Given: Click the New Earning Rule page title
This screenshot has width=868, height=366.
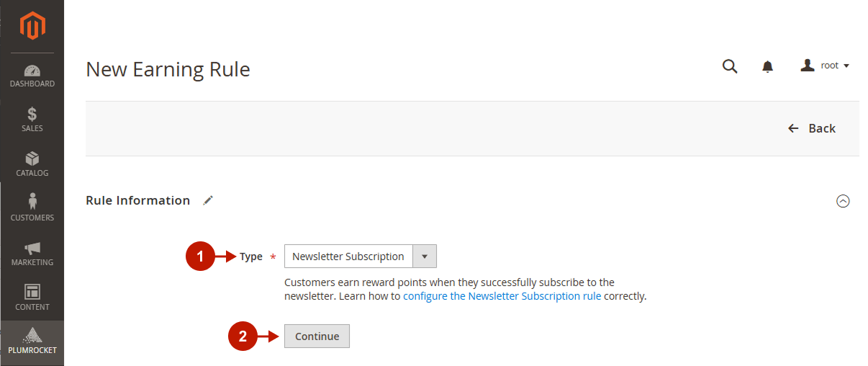Looking at the screenshot, I should [168, 69].
